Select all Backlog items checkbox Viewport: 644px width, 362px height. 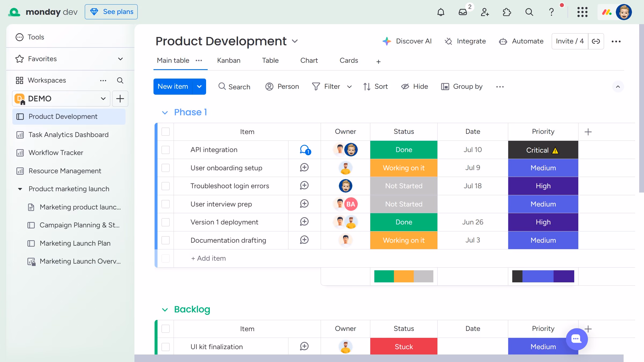coord(166,329)
